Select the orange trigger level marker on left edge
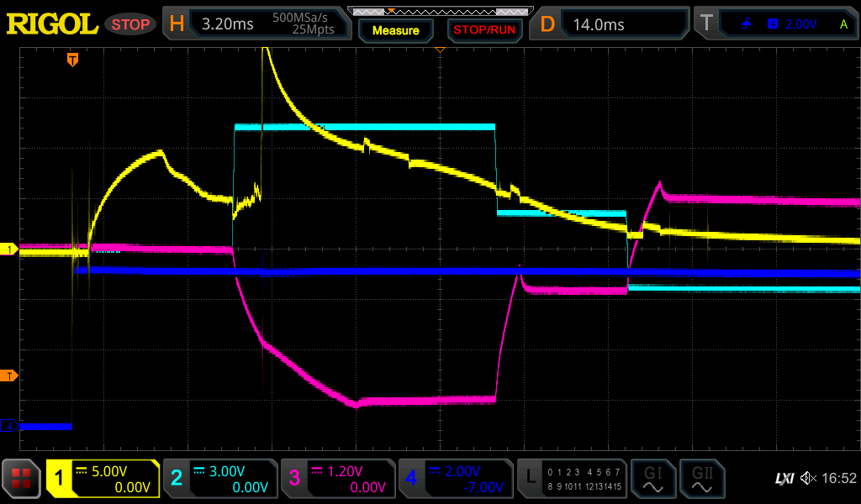 (x=9, y=375)
